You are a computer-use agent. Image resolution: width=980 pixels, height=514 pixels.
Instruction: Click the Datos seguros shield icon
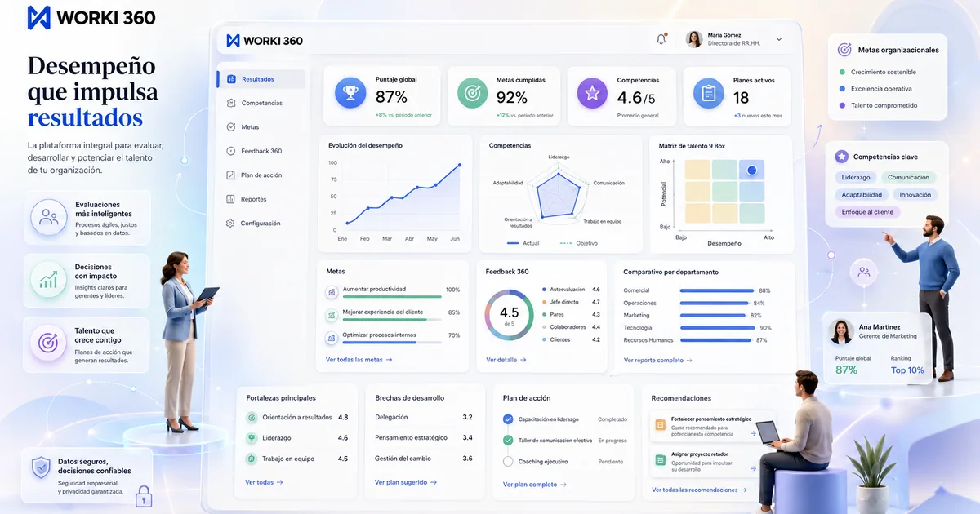coord(41,467)
